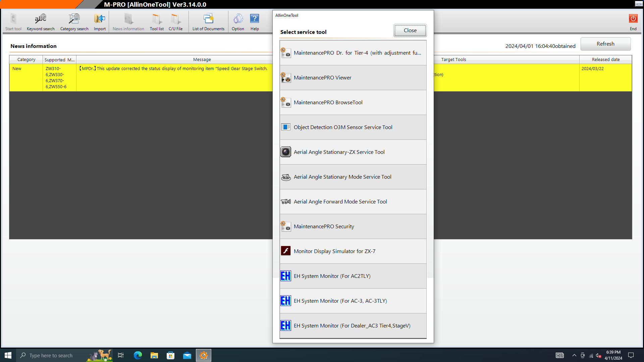Viewport: 644px width, 362px height.
Task: Show hidden system tray icons
Action: coord(574,355)
